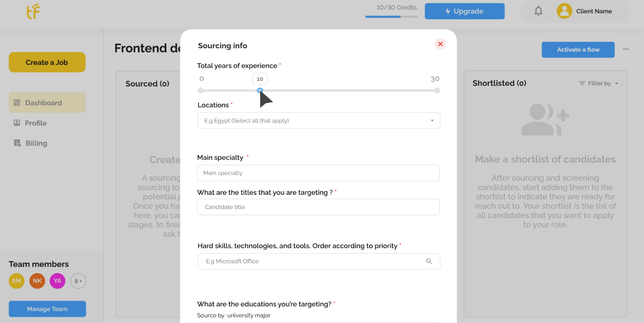Click the Client Name profile avatar
The image size is (644, 323).
(564, 11)
